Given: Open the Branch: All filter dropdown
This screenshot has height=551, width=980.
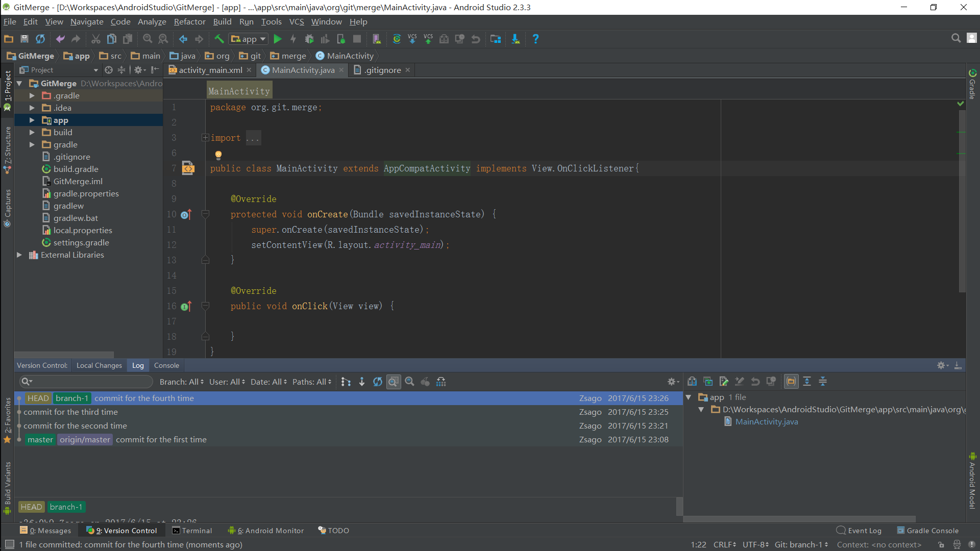Looking at the screenshot, I should point(182,382).
